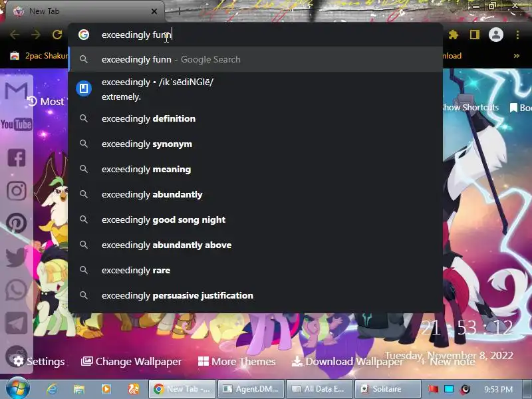The width and height of the screenshot is (532, 399).
Task: Select 'exceedingly funn - Google Search' suggestion
Action: click(255, 59)
